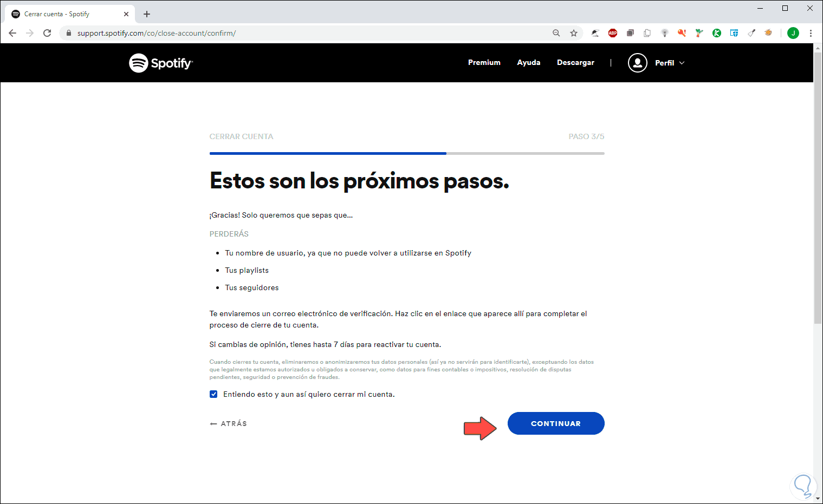Uncheck the 'Entiendo esto' confirmation checkbox
Image resolution: width=823 pixels, height=504 pixels.
(x=213, y=394)
